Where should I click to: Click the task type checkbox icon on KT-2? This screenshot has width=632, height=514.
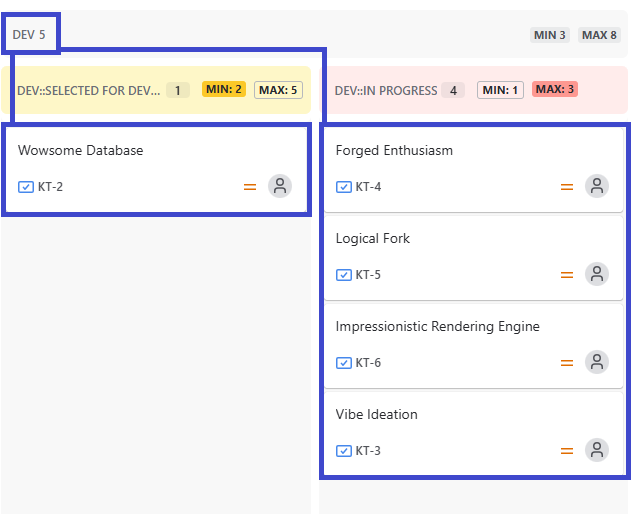coord(26,186)
